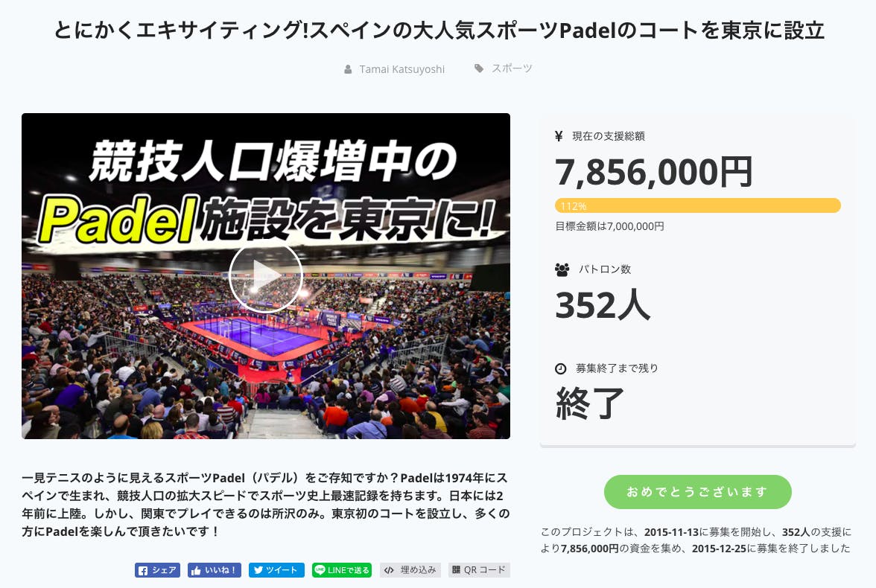Open Tamai Katsuyoshi's author profile
Viewport: 876px width, 588px height.
(401, 69)
